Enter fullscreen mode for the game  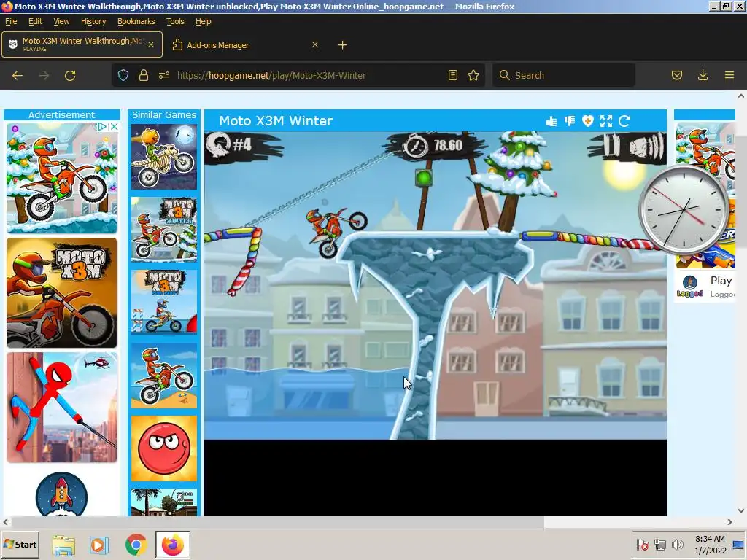click(x=606, y=122)
